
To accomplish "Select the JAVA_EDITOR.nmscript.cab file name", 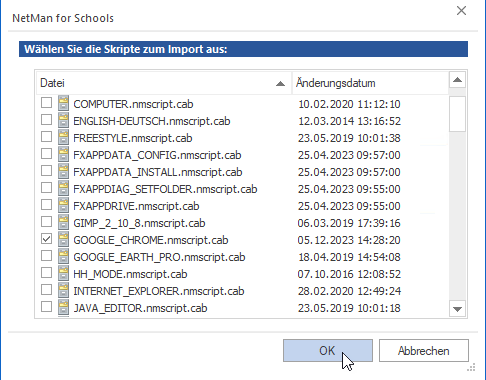I will click(x=140, y=308).
